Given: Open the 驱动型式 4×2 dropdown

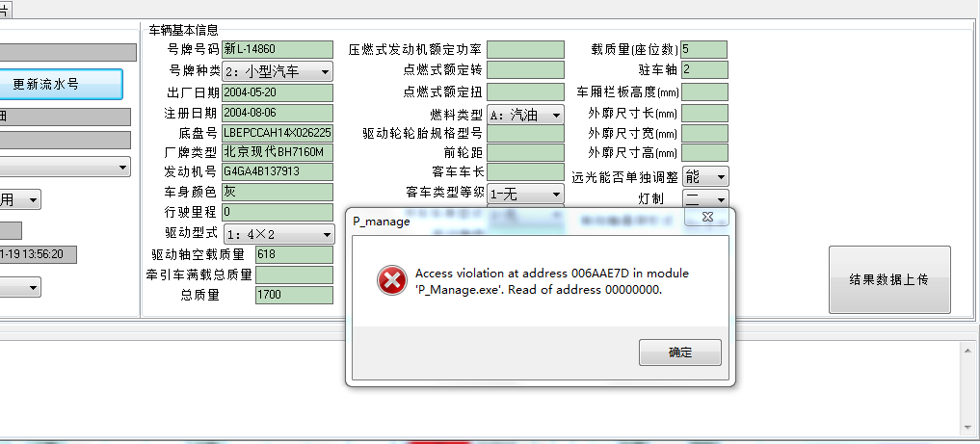Looking at the screenshot, I should tap(278, 235).
